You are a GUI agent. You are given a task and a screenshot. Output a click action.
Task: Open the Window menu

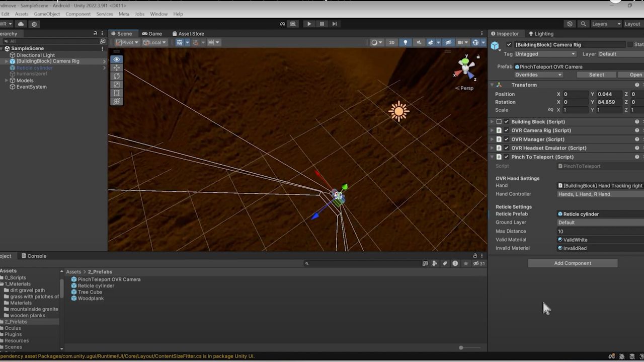pos(158,14)
